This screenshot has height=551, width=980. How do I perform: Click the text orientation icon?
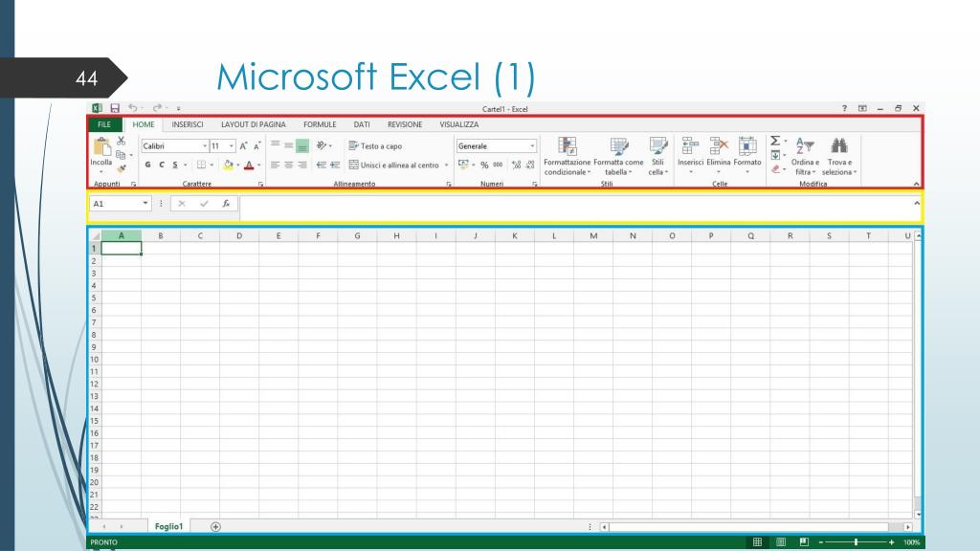[322, 145]
